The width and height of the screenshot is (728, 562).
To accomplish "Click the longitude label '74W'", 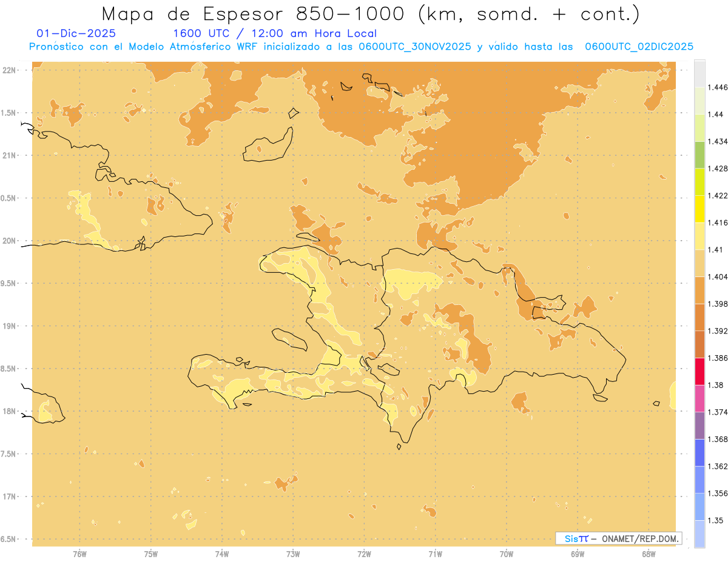I will click(222, 554).
